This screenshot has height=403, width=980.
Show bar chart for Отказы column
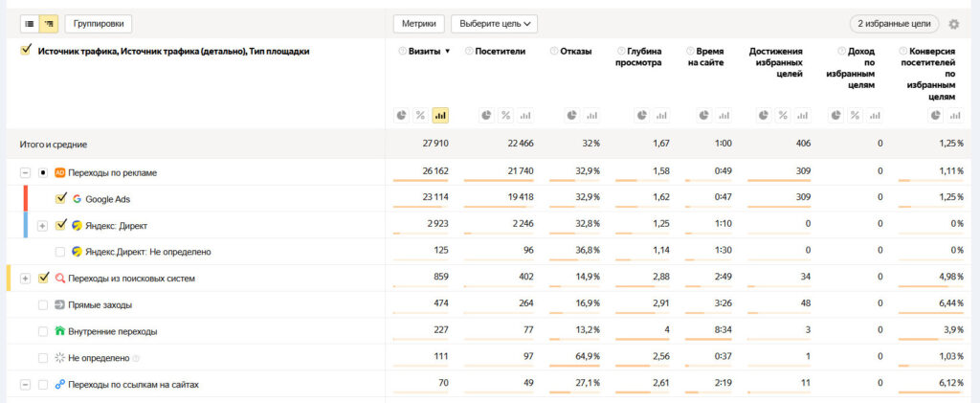(591, 115)
